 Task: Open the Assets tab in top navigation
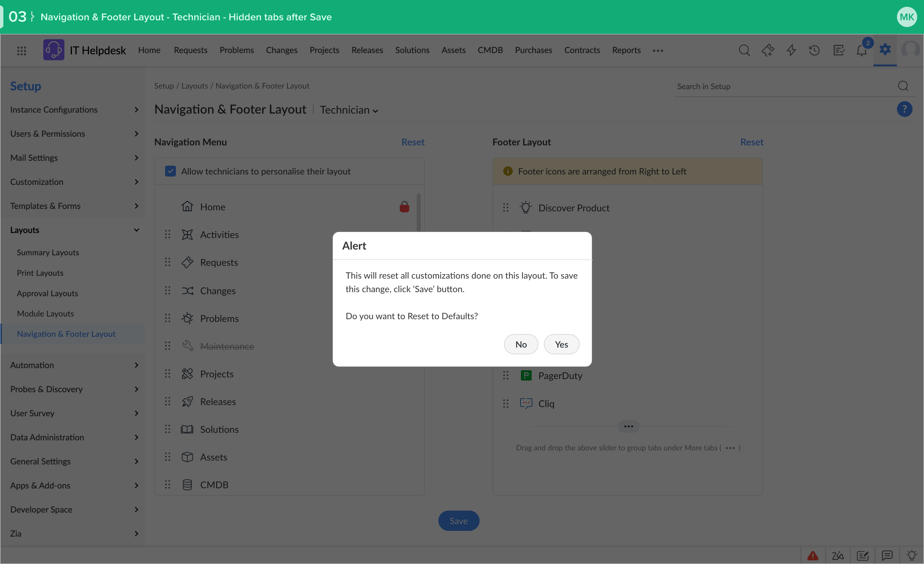pos(453,50)
